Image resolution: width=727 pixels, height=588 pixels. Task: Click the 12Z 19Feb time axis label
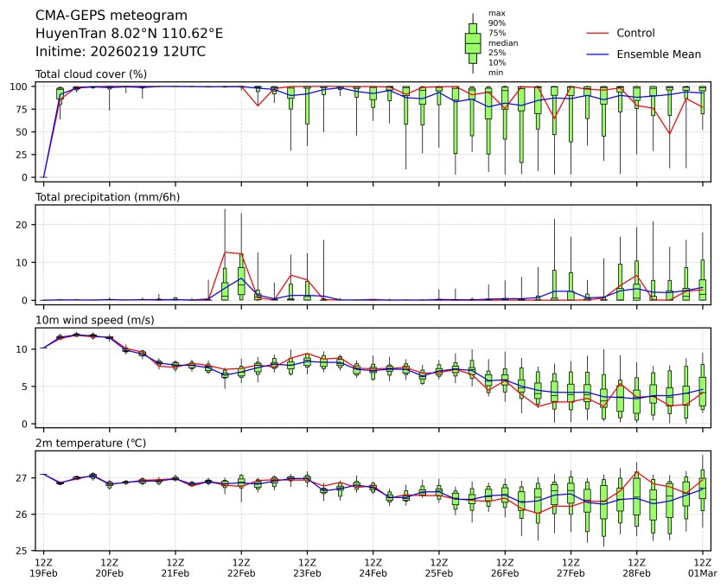(x=43, y=567)
